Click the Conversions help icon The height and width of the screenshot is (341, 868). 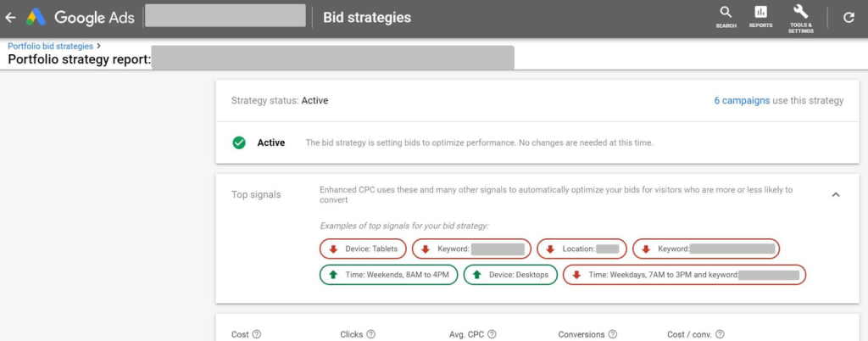tap(612, 334)
